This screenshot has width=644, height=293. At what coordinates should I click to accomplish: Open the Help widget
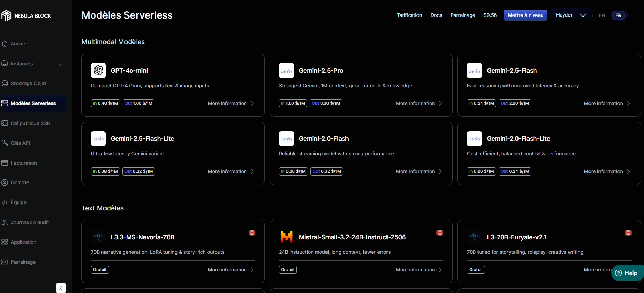(x=627, y=273)
